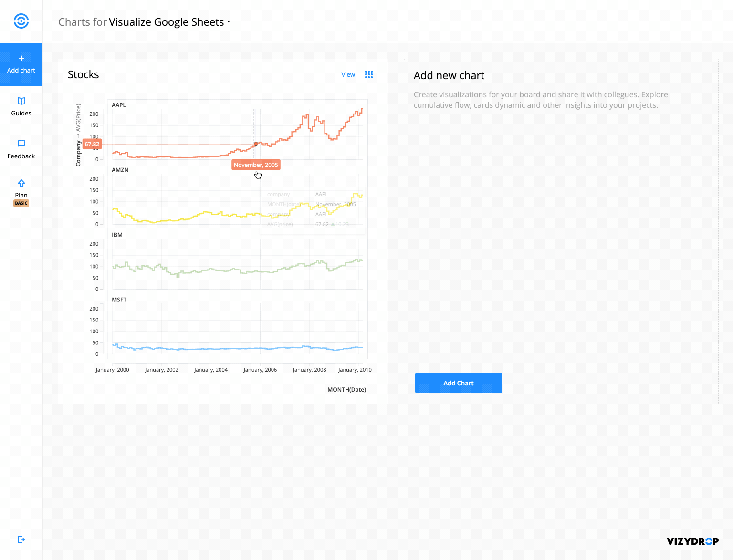Click the 67.82 value label on the axis
The width and height of the screenshot is (733, 560).
pos(92,144)
